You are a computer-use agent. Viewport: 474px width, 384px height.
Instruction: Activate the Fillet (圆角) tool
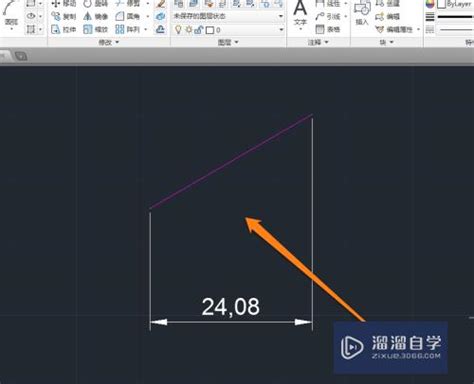128,16
